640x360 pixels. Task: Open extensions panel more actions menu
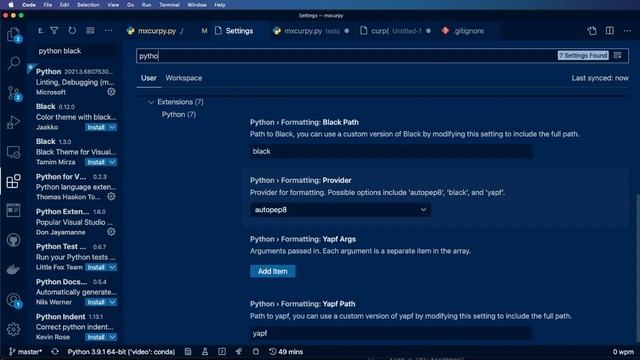click(108, 31)
